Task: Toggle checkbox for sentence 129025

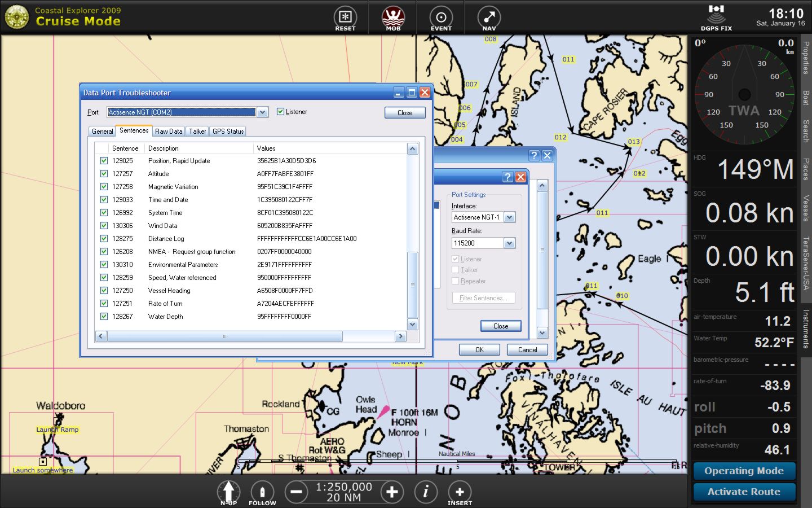Action: point(104,160)
